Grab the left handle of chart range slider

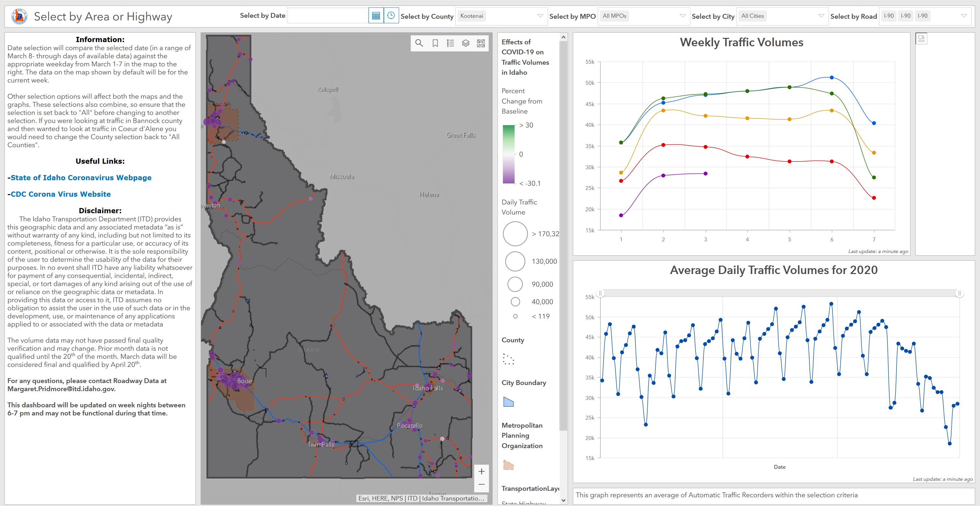click(x=600, y=293)
